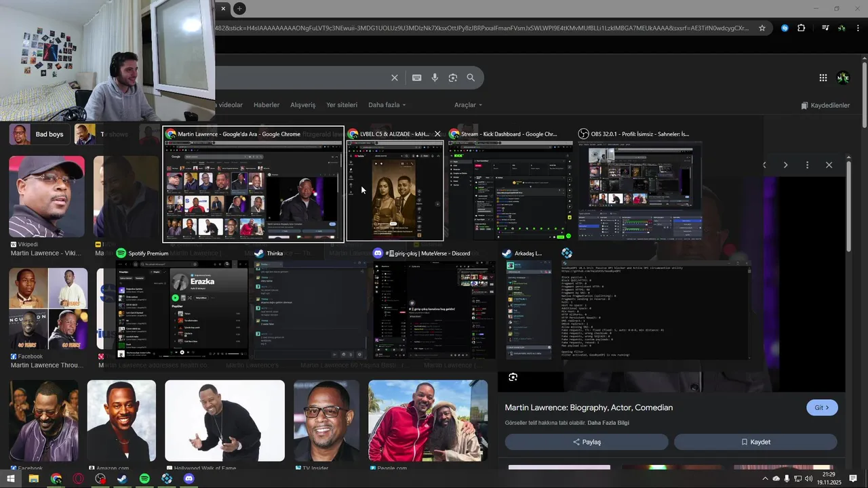Open Discord from the taskbar
The width and height of the screenshot is (868, 488).
pos(189,479)
